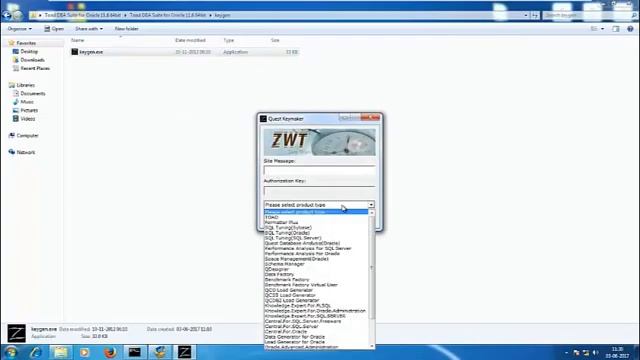Switch to Quest Keymaker Z taskbar icon

pyautogui.click(x=184, y=352)
